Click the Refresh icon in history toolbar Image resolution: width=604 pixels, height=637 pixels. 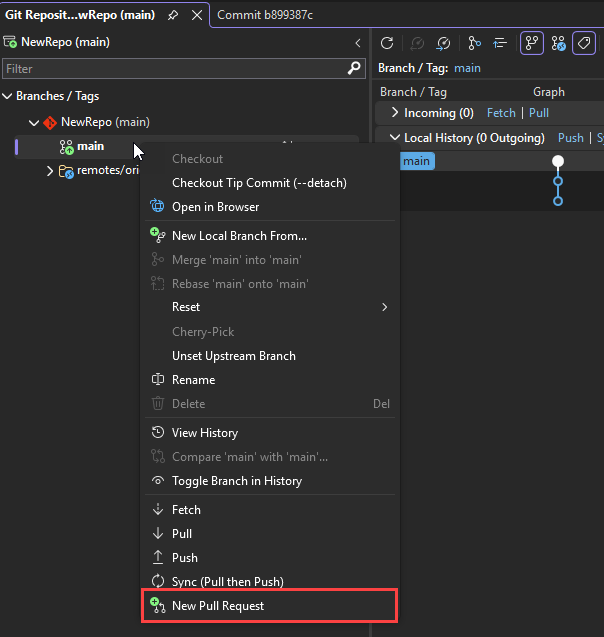pyautogui.click(x=387, y=44)
